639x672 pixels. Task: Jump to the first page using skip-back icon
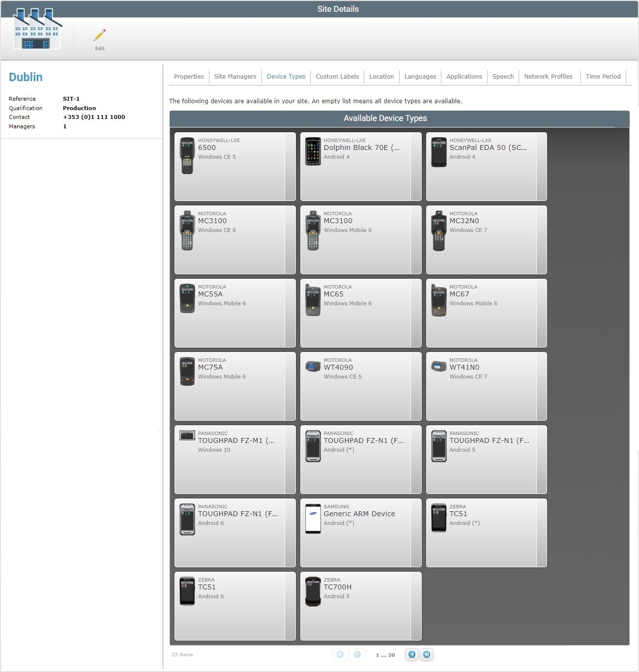click(x=340, y=655)
